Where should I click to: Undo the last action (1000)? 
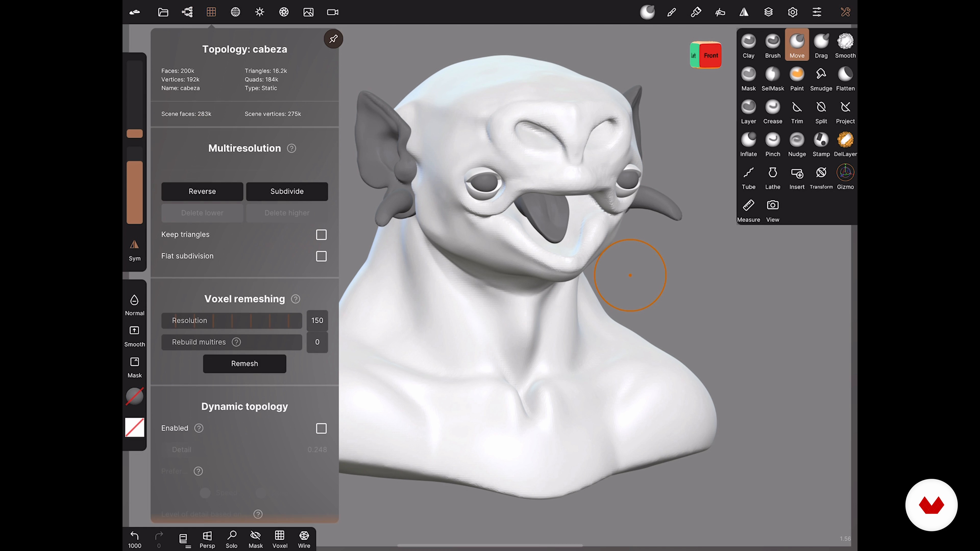coord(134,539)
